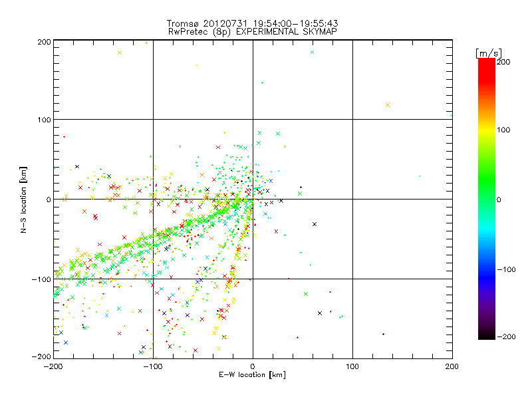Viewport: 532px width, 399px height.
Task: Click the 100 tick label on the E-W axis
Action: click(352, 366)
